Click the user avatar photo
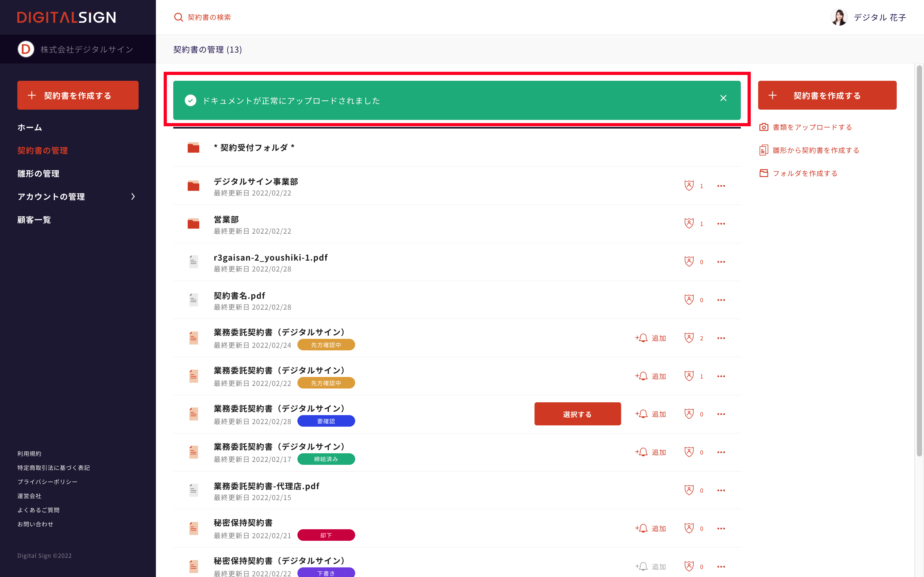The width and height of the screenshot is (924, 577). click(839, 17)
